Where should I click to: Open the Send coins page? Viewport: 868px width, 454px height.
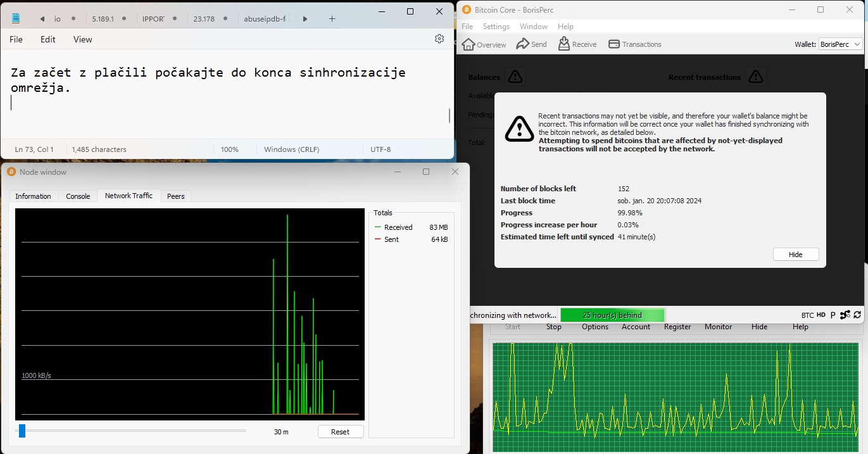coord(532,44)
